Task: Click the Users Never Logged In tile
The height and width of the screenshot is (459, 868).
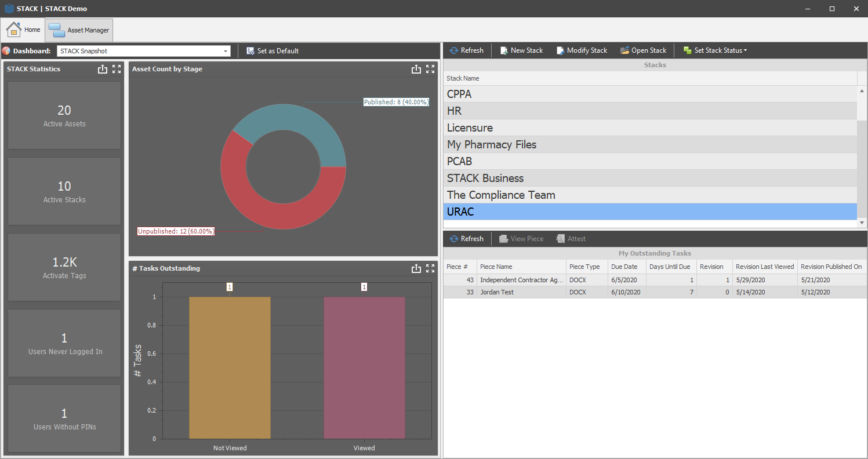Action: click(64, 343)
